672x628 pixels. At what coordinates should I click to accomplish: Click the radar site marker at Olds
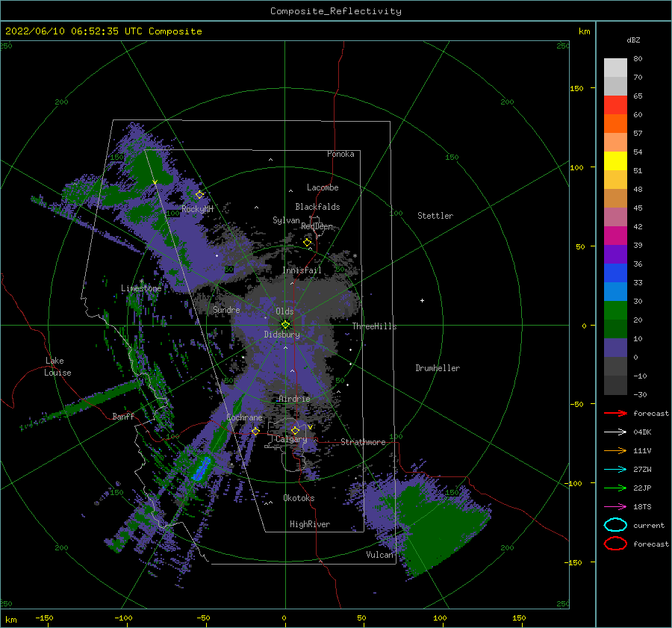[x=285, y=325]
